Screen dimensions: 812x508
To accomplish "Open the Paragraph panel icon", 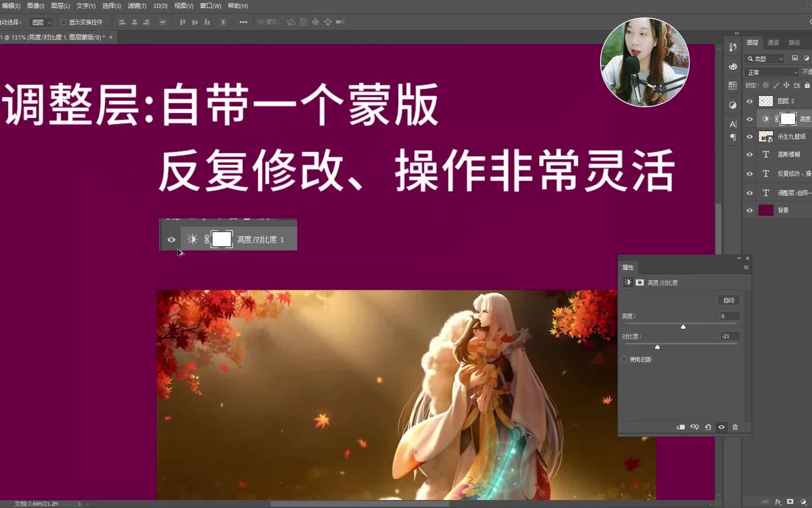I will click(x=733, y=137).
